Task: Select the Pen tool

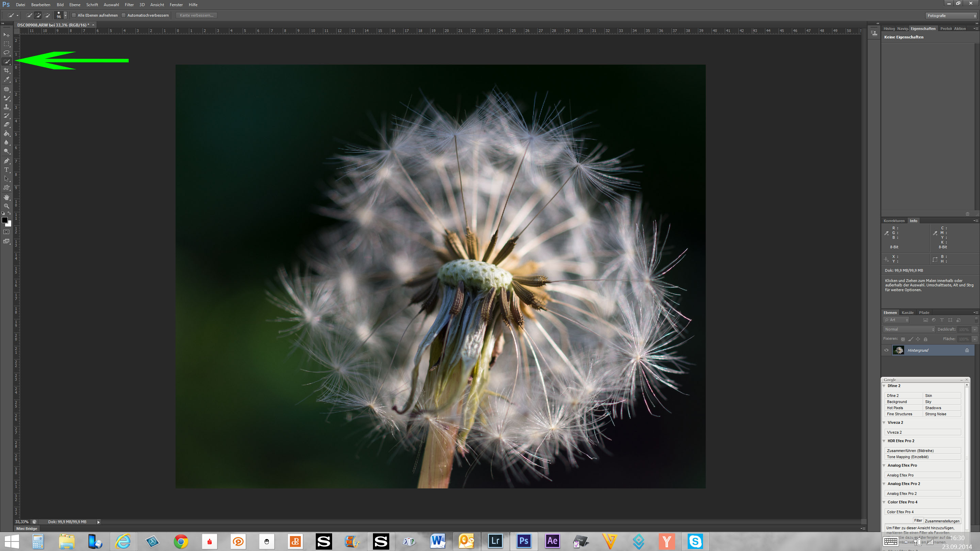Action: tap(6, 161)
